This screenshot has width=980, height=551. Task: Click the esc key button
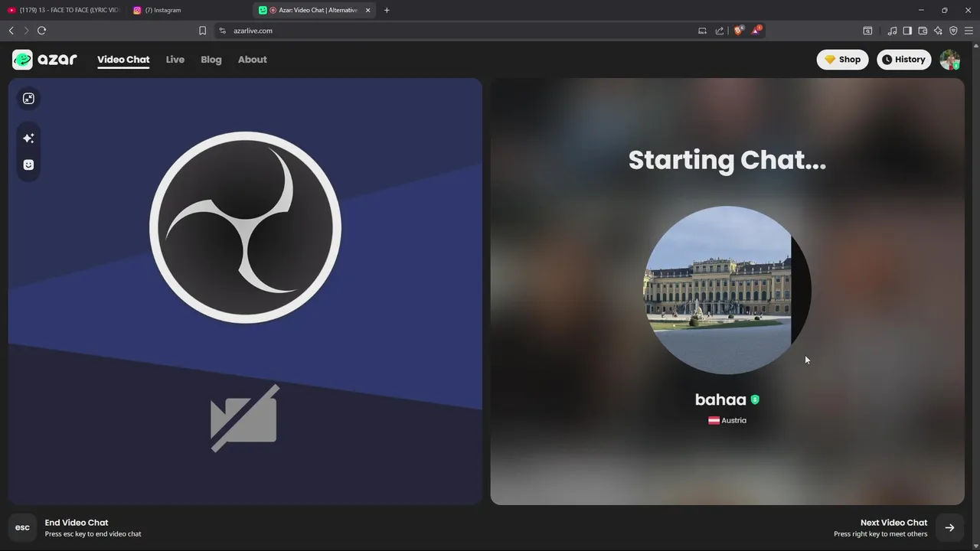(x=22, y=527)
